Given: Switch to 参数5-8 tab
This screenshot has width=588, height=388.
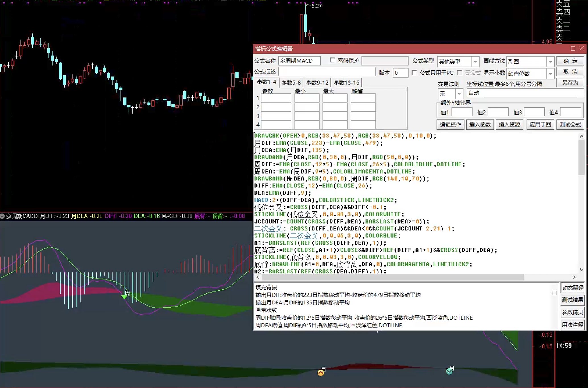Looking at the screenshot, I should (x=291, y=83).
